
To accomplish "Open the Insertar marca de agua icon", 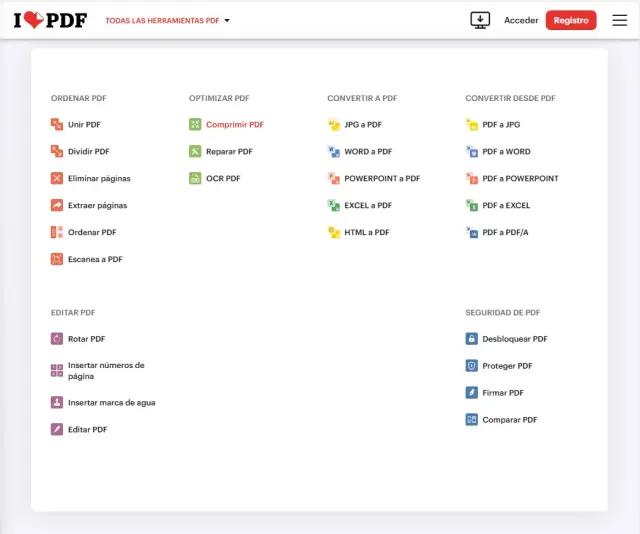I will 57,403.
